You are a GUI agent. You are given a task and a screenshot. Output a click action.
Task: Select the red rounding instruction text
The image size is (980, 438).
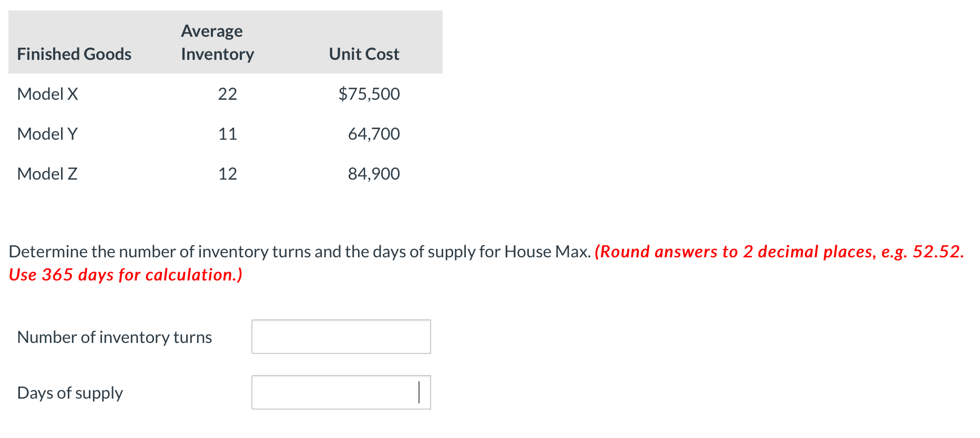point(783,252)
